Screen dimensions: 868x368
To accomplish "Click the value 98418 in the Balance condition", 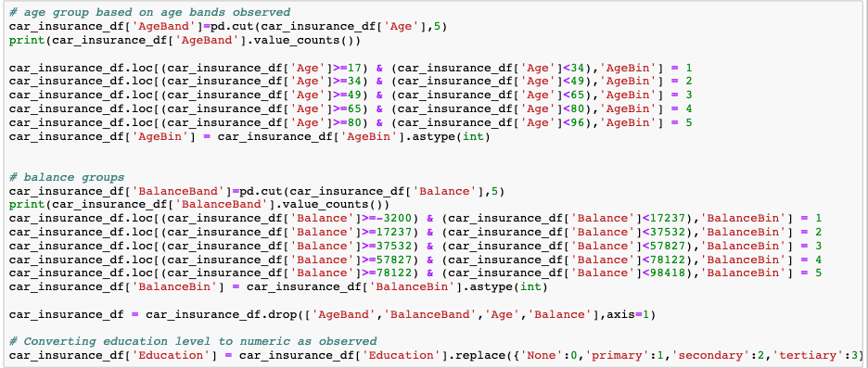I will [x=668, y=273].
